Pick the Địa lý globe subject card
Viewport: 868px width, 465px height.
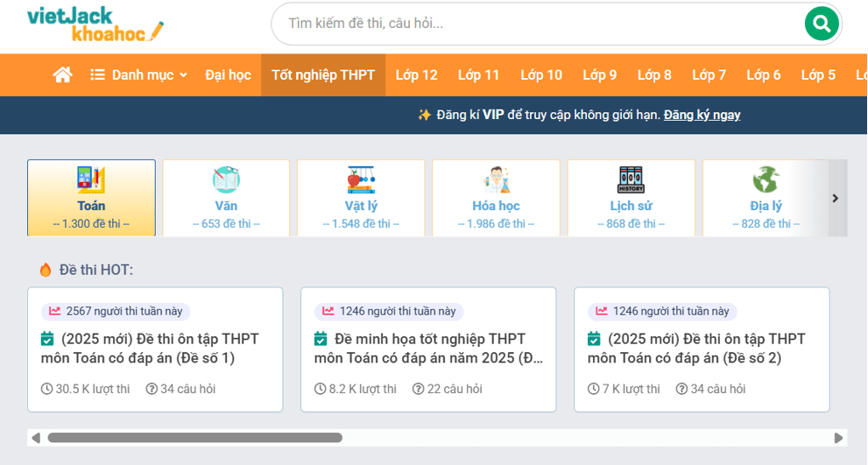pos(765,198)
